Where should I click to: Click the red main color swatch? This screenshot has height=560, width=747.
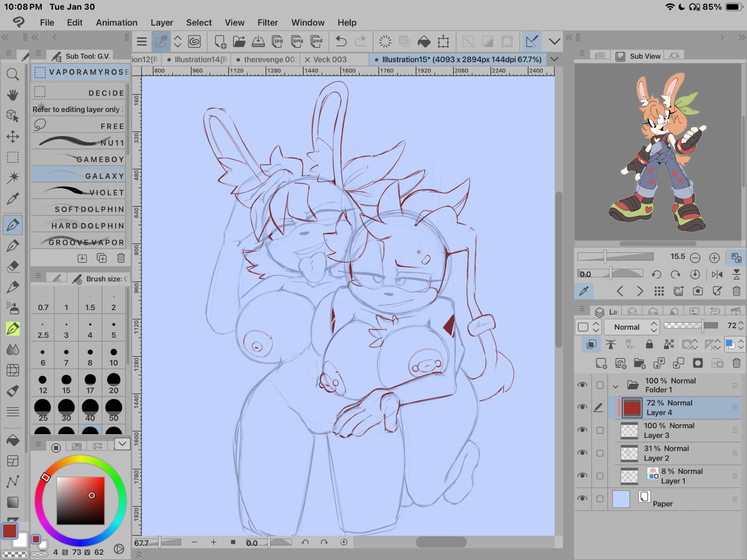click(9, 531)
